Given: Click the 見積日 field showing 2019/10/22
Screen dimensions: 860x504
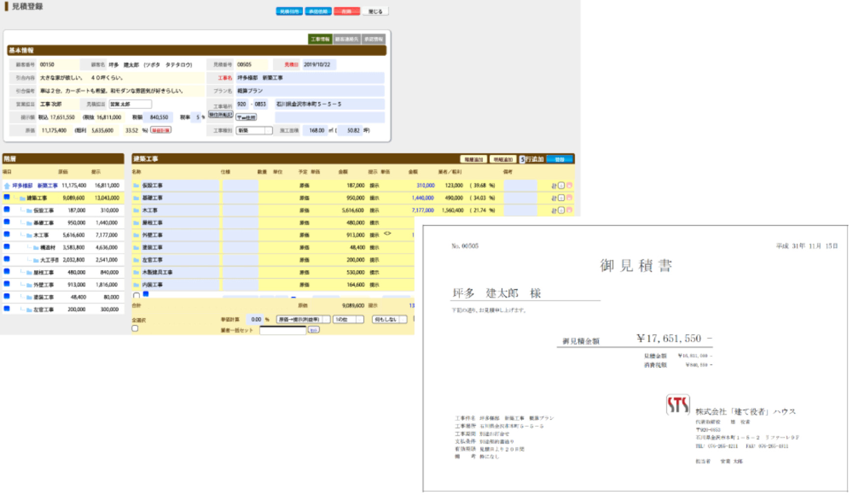Looking at the screenshot, I should click(x=319, y=64).
